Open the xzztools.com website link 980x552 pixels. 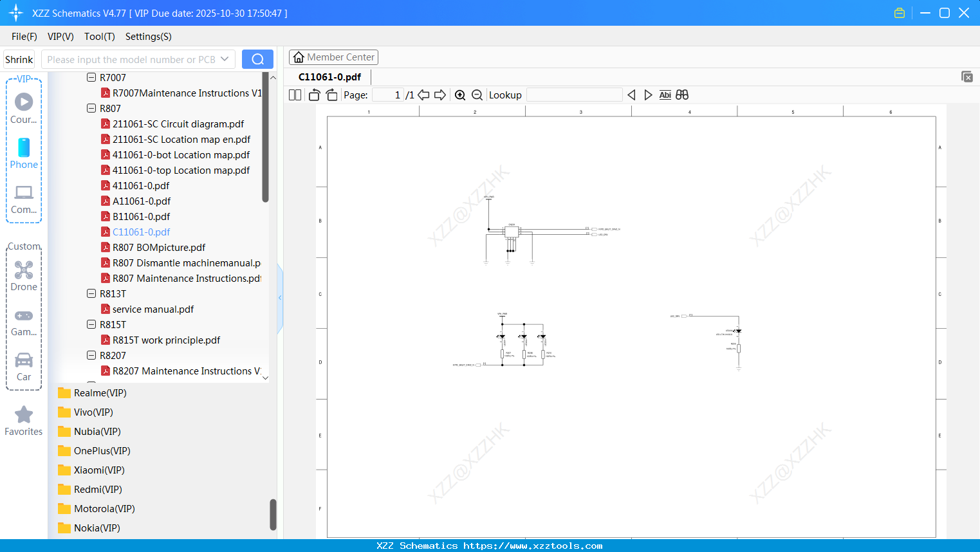pyautogui.click(x=533, y=546)
